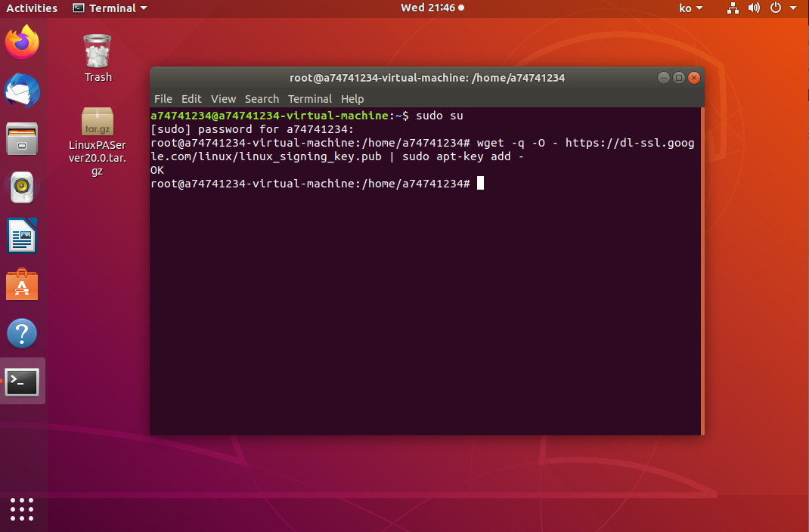The width and height of the screenshot is (809, 532).
Task: Close the terminal window
Action: point(695,78)
